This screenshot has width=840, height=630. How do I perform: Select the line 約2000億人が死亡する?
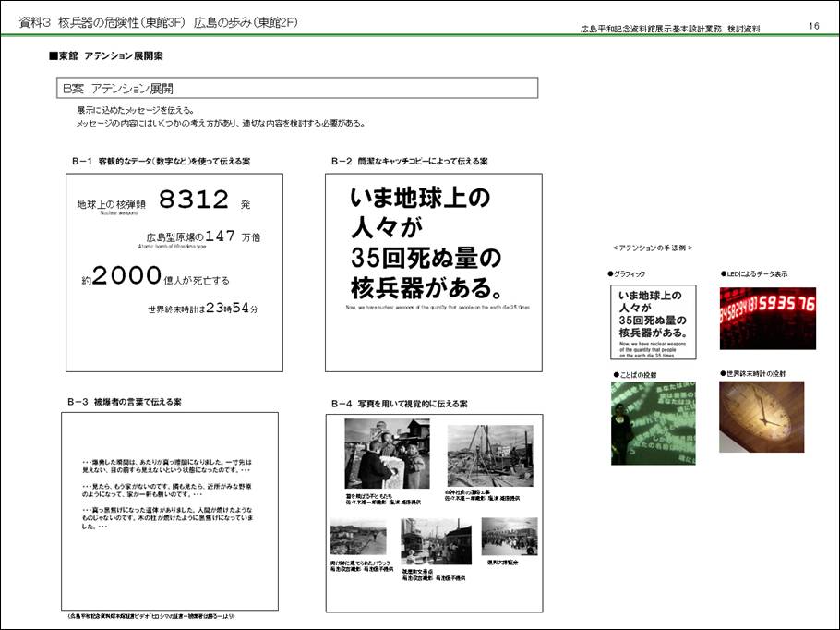[x=155, y=276]
